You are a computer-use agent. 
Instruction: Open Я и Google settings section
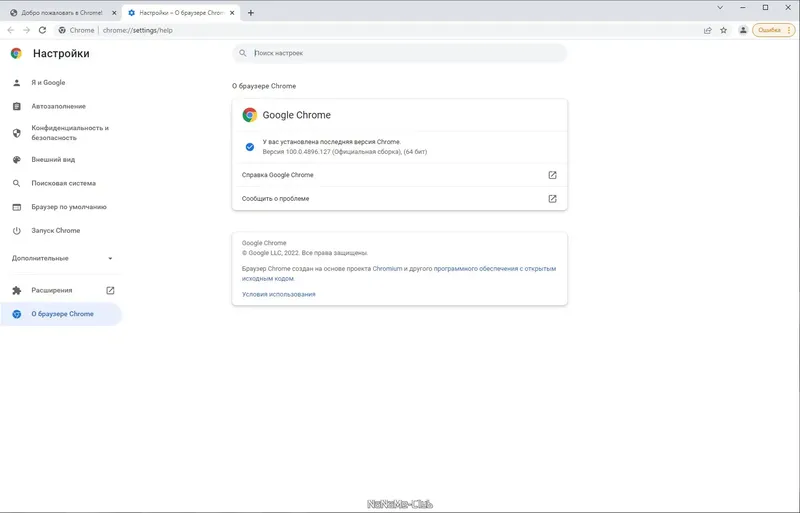(61, 83)
